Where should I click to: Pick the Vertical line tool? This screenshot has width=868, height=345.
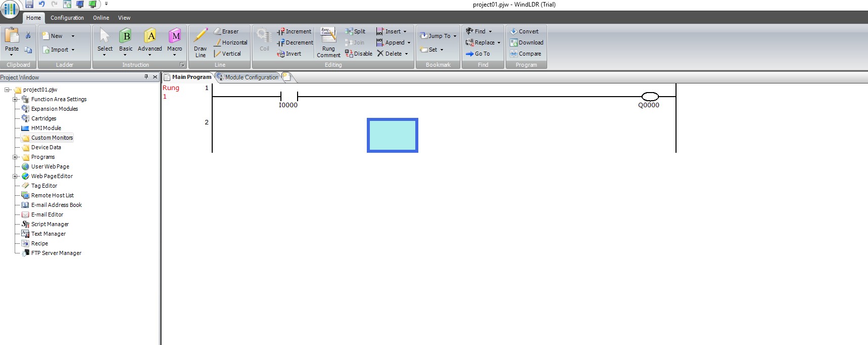[x=227, y=54]
